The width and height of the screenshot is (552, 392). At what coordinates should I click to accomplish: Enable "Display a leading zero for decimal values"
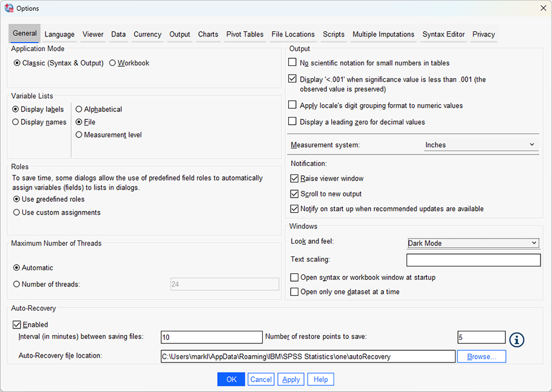click(293, 121)
